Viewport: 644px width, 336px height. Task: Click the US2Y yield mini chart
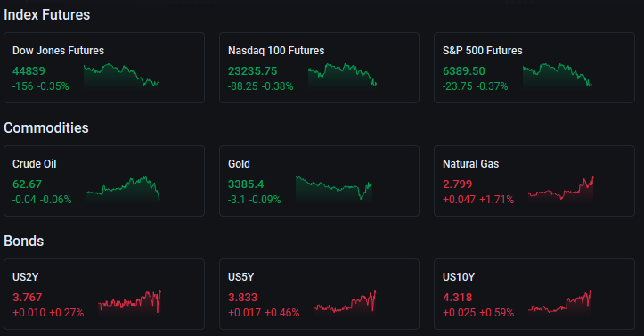coord(130,303)
